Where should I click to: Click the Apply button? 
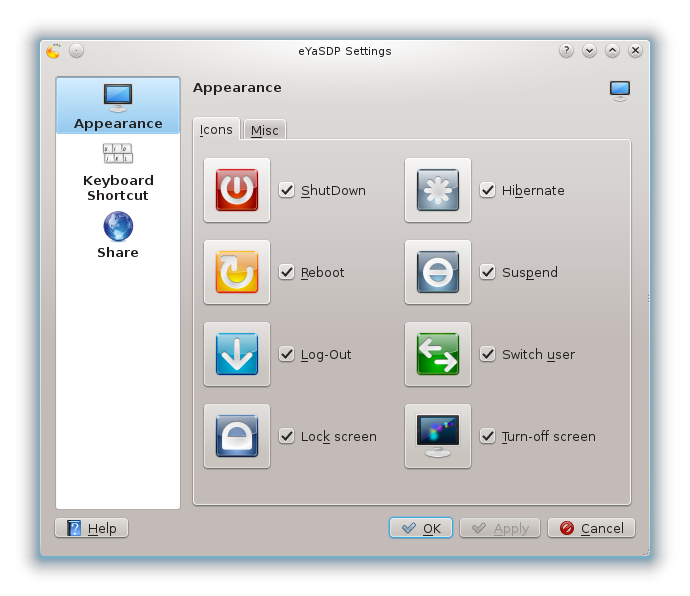pos(500,528)
